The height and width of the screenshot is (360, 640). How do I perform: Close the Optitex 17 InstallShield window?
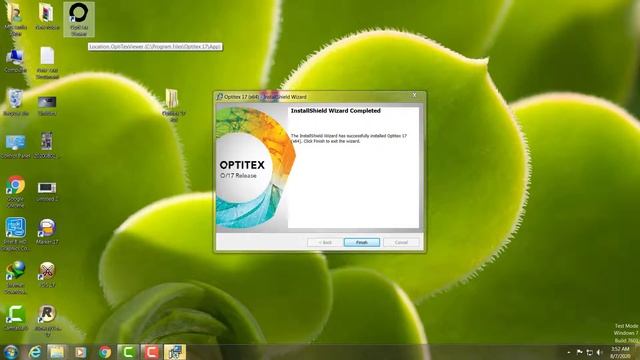(414, 96)
